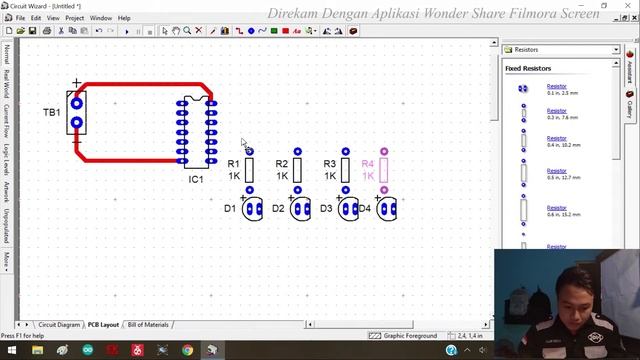Click the New document icon
This screenshot has height=360, width=640.
coord(9,31)
